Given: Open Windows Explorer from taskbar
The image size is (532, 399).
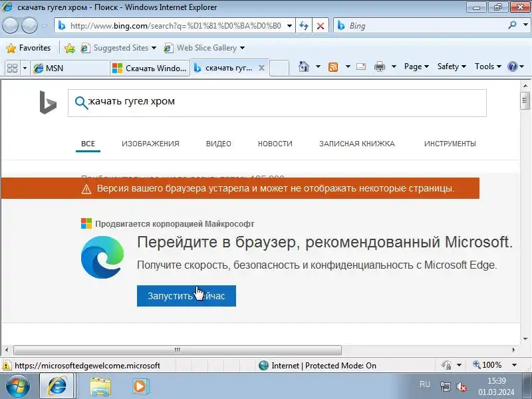Looking at the screenshot, I should pyautogui.click(x=100, y=387).
